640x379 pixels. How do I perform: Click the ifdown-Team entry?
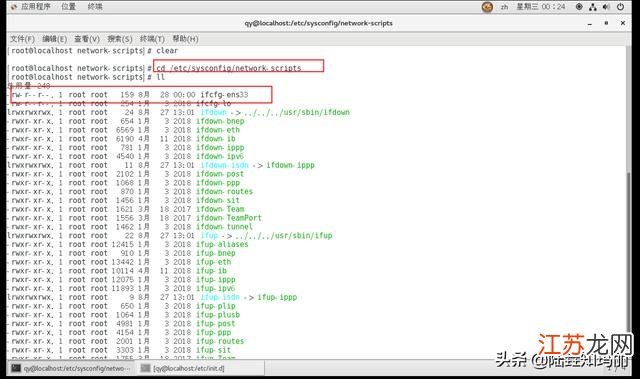tap(220, 209)
